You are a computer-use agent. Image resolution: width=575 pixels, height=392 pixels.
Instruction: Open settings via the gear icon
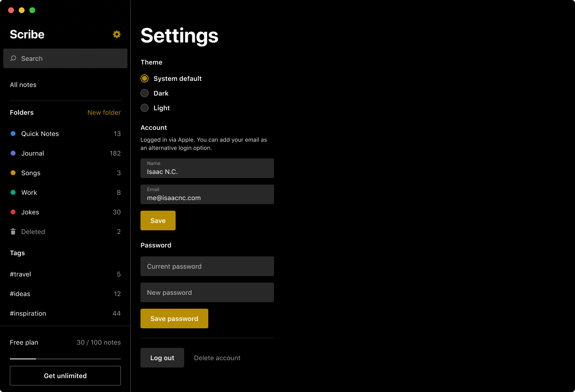click(117, 34)
